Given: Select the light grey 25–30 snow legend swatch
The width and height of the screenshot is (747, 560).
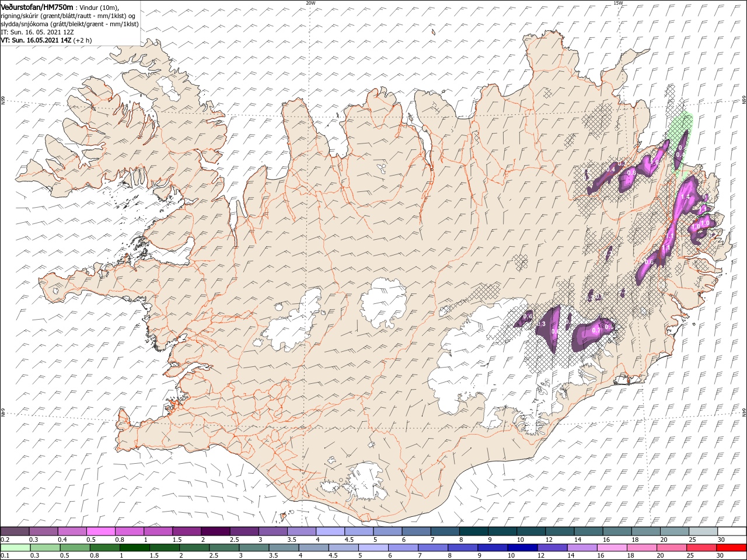Looking at the screenshot, I should point(703,531).
